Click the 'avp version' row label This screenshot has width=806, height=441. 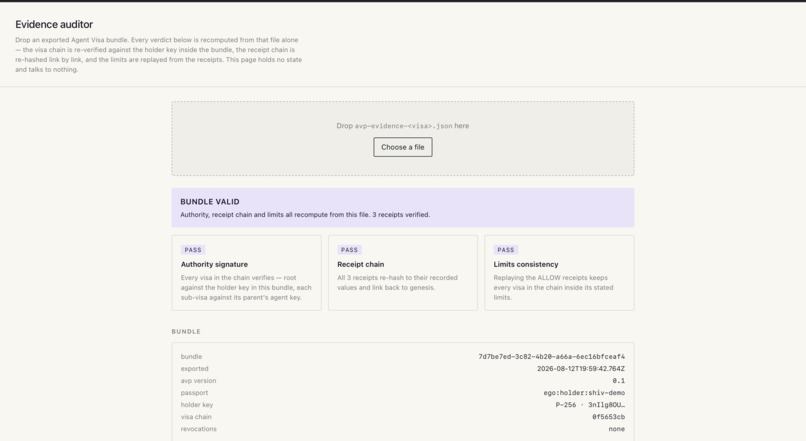[198, 381]
